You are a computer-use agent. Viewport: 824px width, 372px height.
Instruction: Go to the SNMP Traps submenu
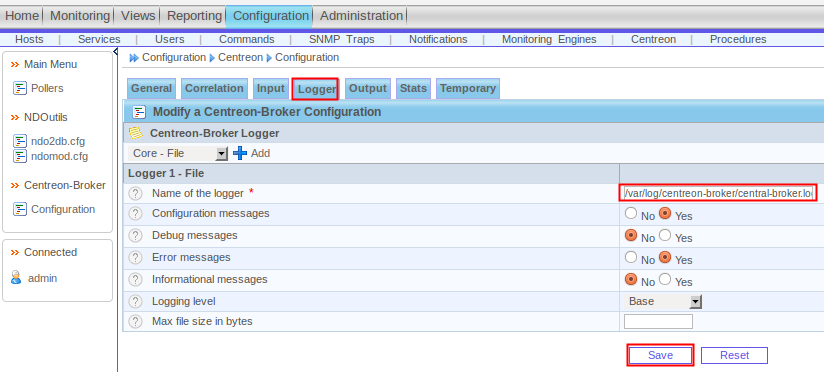point(342,39)
